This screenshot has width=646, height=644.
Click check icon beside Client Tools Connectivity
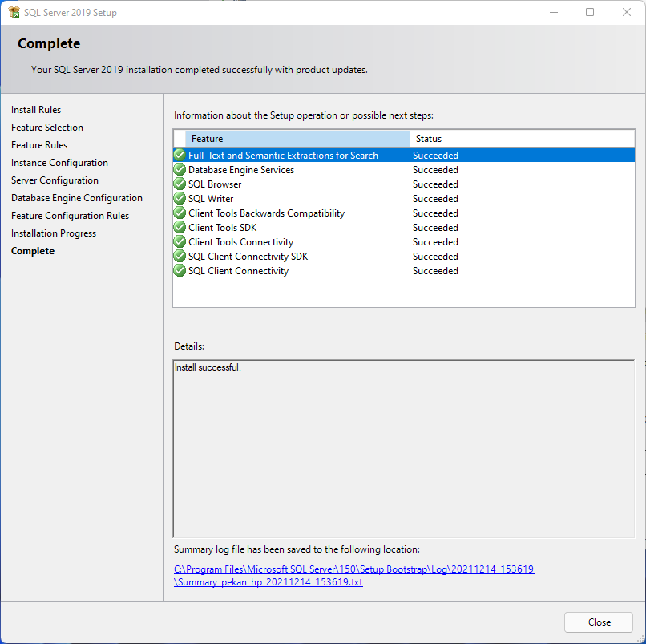pyautogui.click(x=180, y=241)
